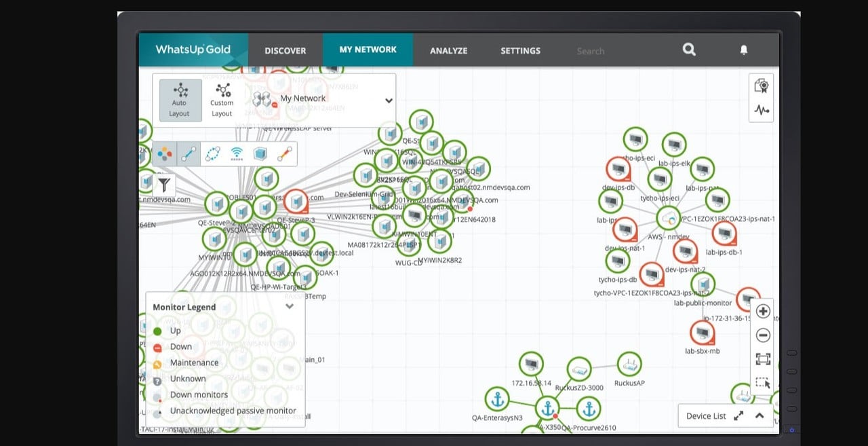Select the MYIWIN10 server node
This screenshot has width=868, height=446.
(x=214, y=240)
